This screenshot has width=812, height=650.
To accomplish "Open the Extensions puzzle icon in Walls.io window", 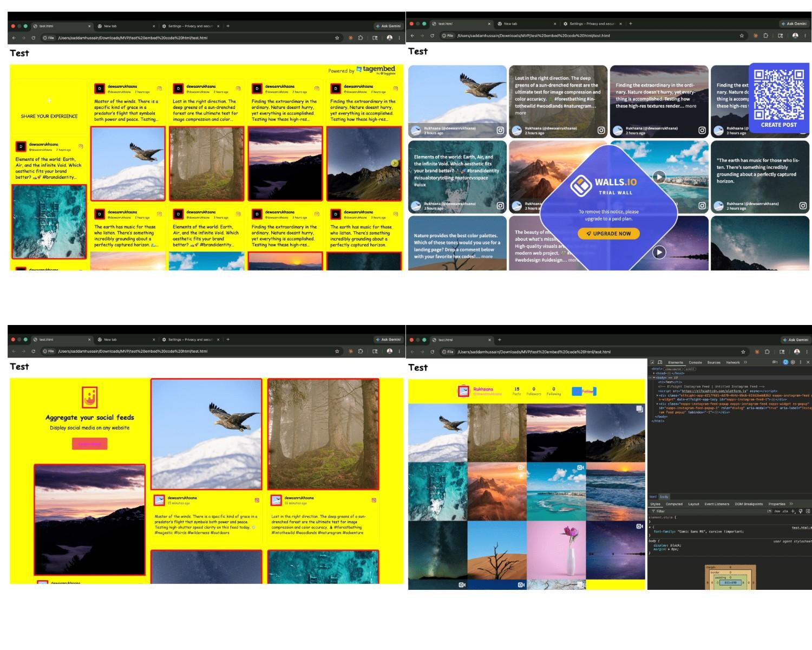I will click(x=765, y=36).
